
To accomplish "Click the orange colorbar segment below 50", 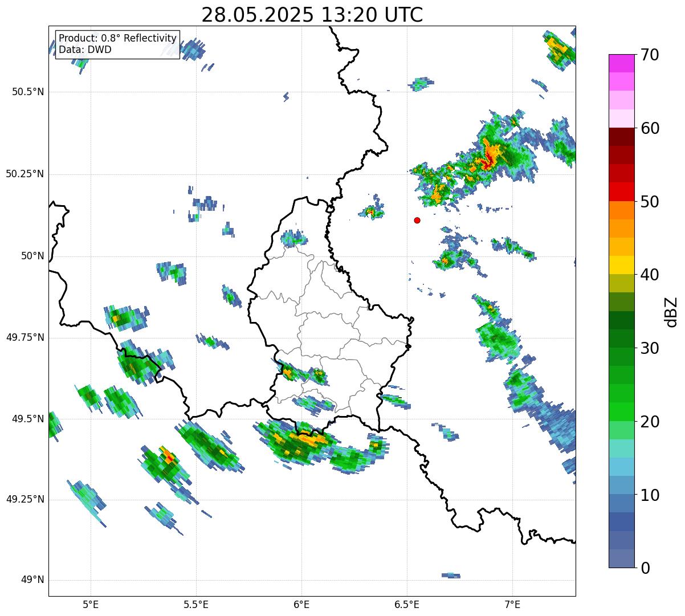I will (x=621, y=210).
